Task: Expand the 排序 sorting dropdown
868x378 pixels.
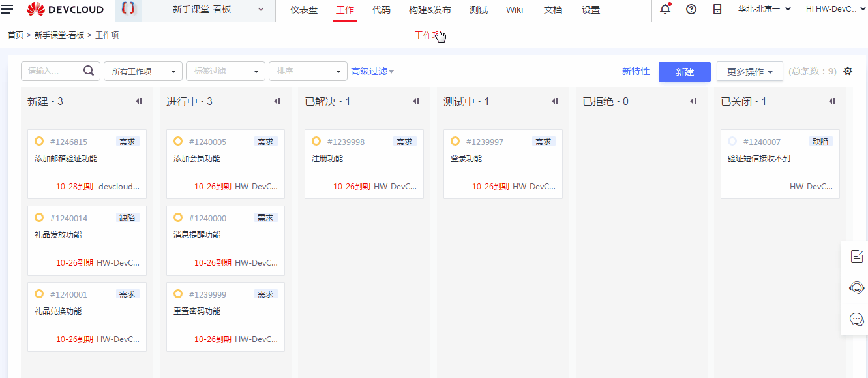Action: click(x=308, y=71)
